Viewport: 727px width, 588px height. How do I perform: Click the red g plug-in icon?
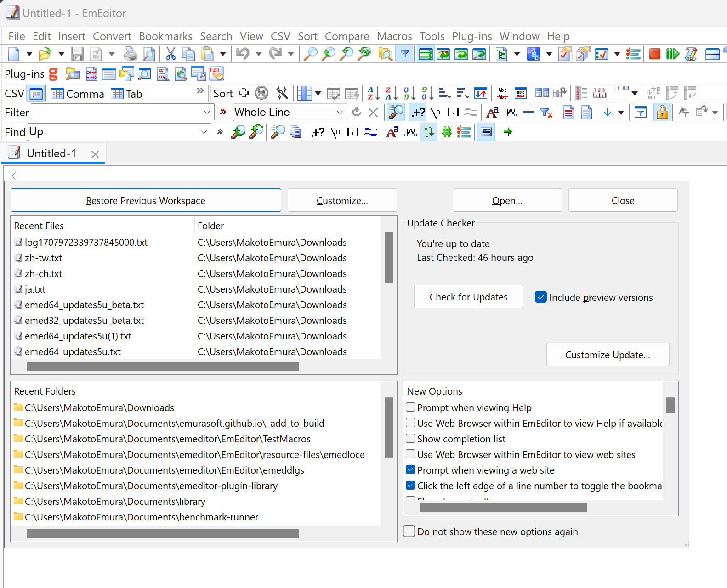pos(54,74)
